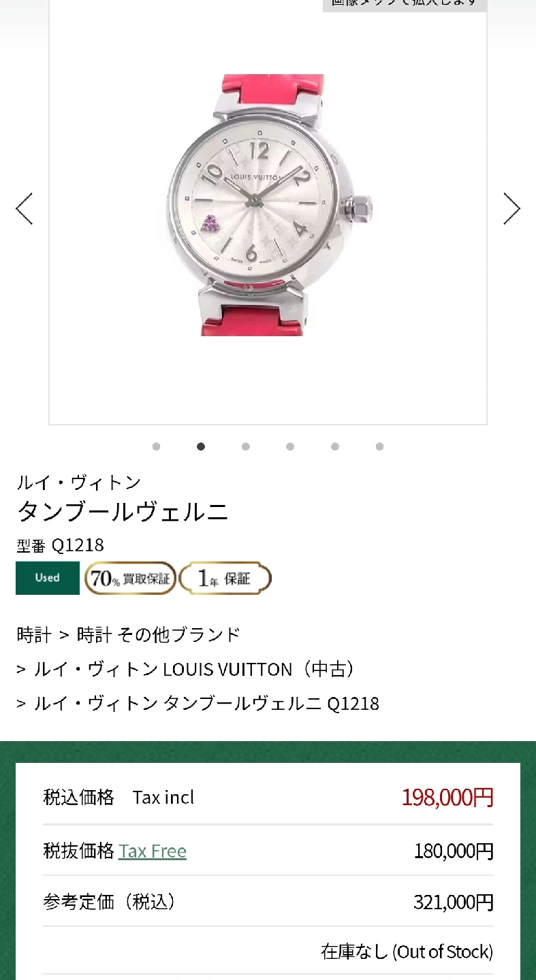This screenshot has width=536, height=980.
Task: Tap the 1年 保証 warranty badge
Action: click(225, 578)
